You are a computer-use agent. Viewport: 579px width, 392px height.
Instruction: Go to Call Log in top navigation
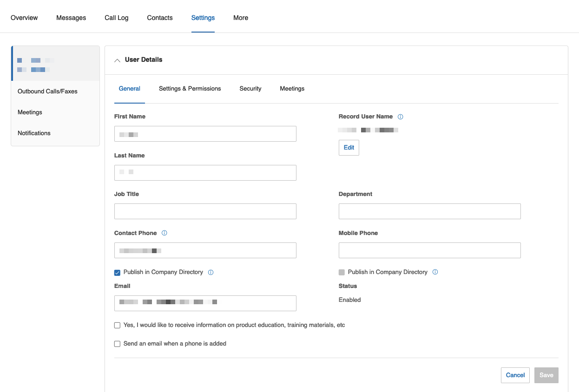coord(116,18)
